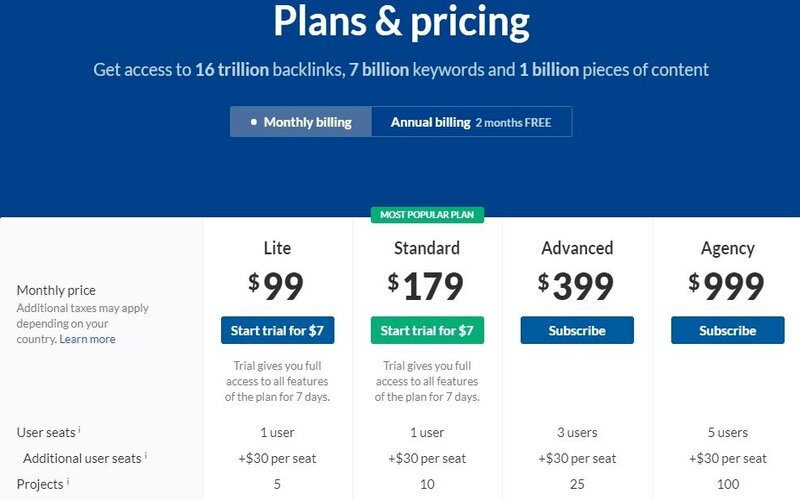Subscribe to the Agency plan
The image size is (800, 500).
coord(727,330)
